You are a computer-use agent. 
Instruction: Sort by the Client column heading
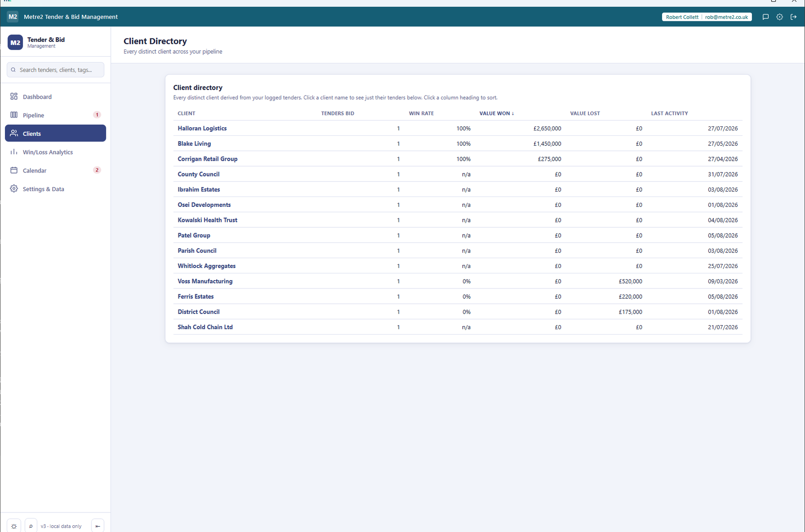click(186, 113)
